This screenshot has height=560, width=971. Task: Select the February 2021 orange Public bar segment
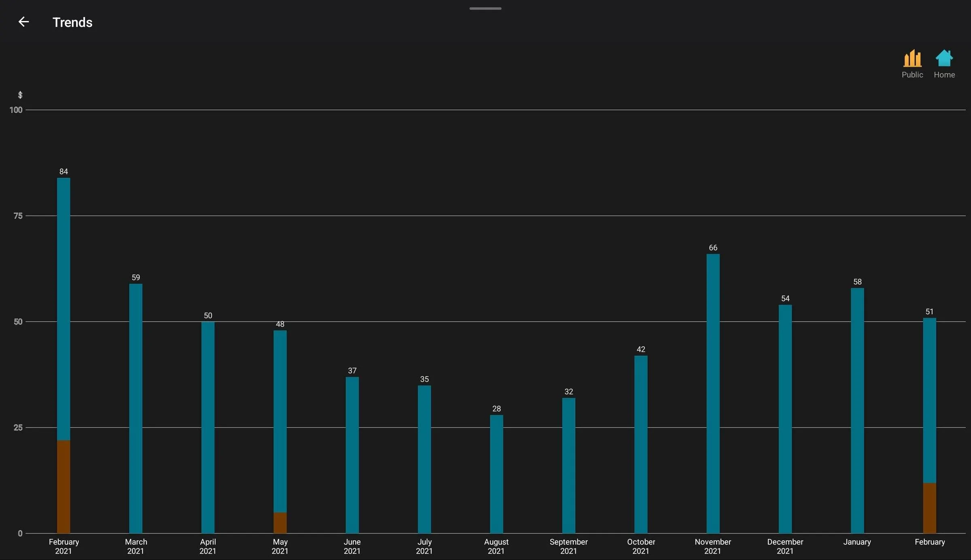(x=64, y=487)
